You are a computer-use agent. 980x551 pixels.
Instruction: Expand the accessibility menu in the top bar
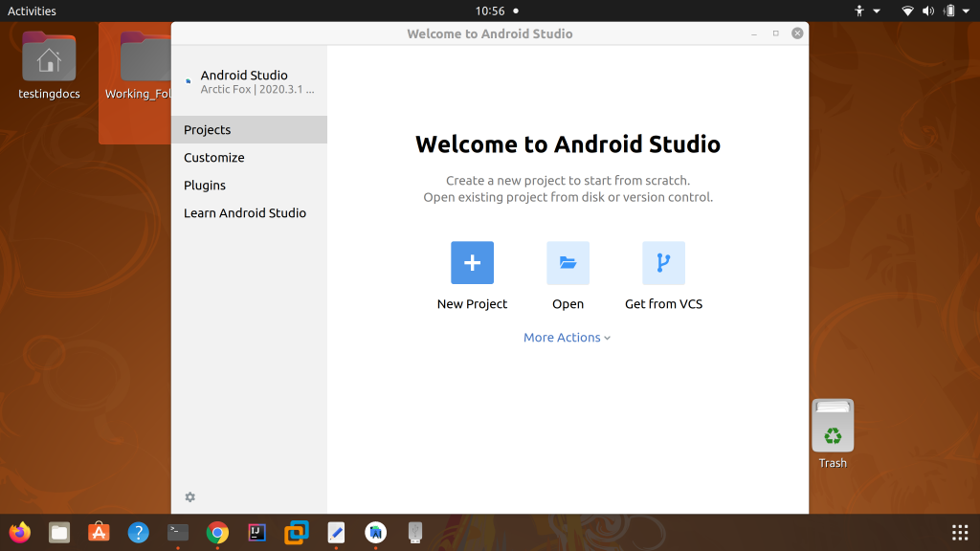point(862,11)
